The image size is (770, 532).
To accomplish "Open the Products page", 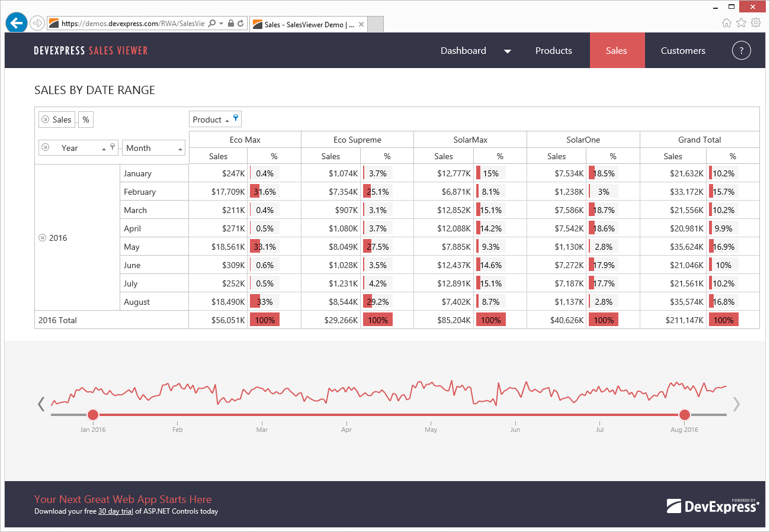I will point(553,51).
